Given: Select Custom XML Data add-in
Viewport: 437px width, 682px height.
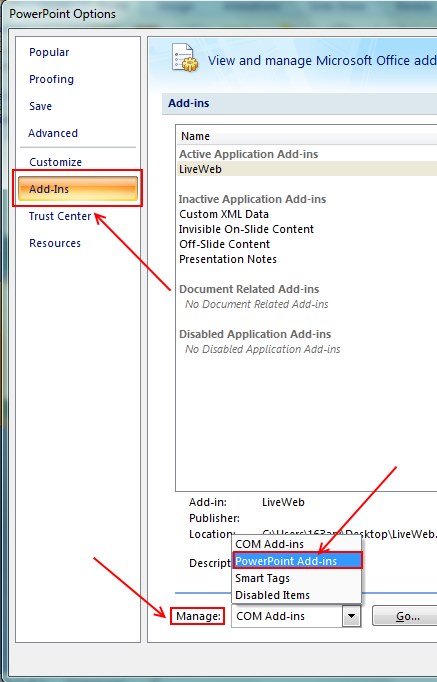Looking at the screenshot, I should click(224, 214).
